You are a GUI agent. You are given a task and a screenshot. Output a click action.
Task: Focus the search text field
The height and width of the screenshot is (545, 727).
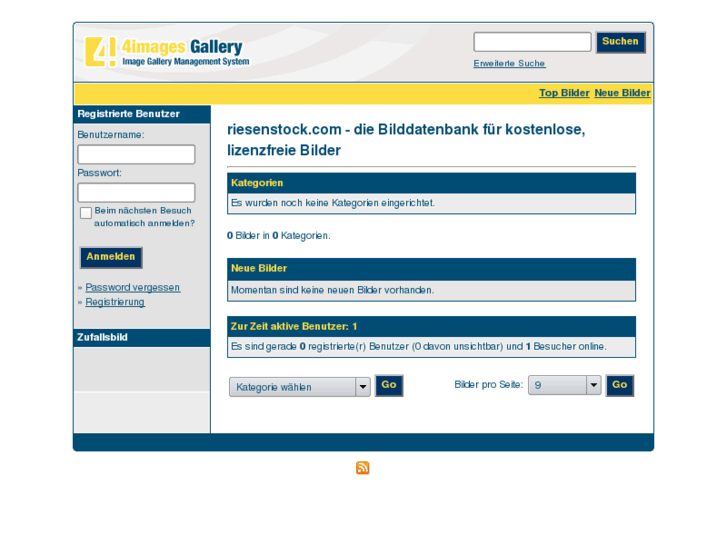point(532,42)
